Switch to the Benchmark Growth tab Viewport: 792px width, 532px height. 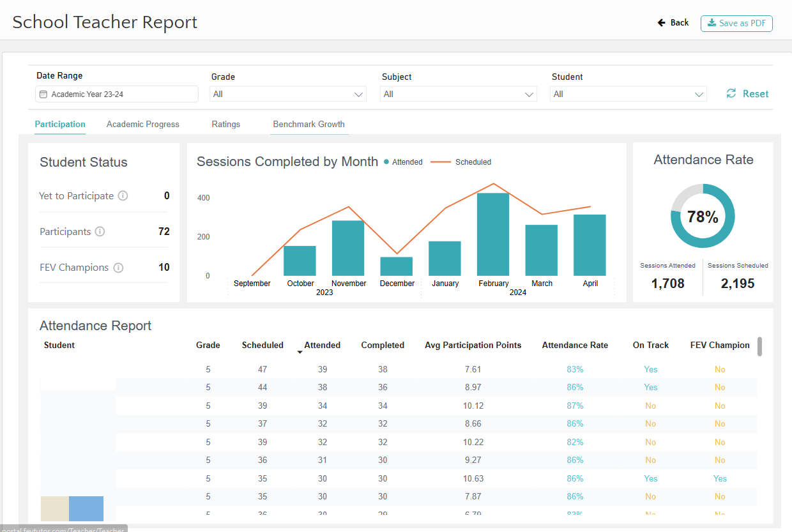tap(308, 124)
